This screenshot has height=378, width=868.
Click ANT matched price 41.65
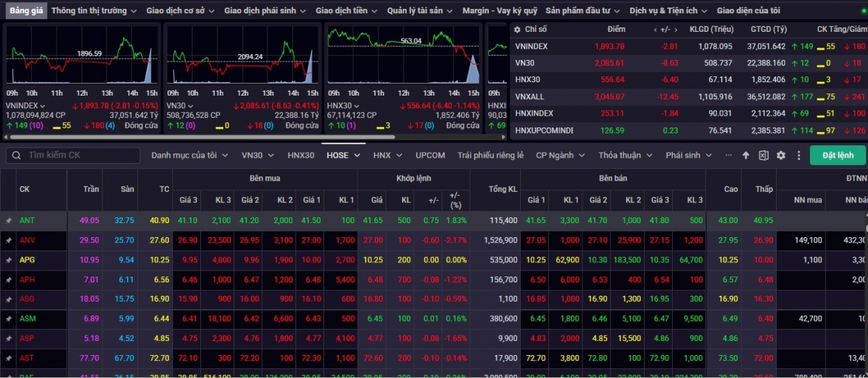coord(373,221)
